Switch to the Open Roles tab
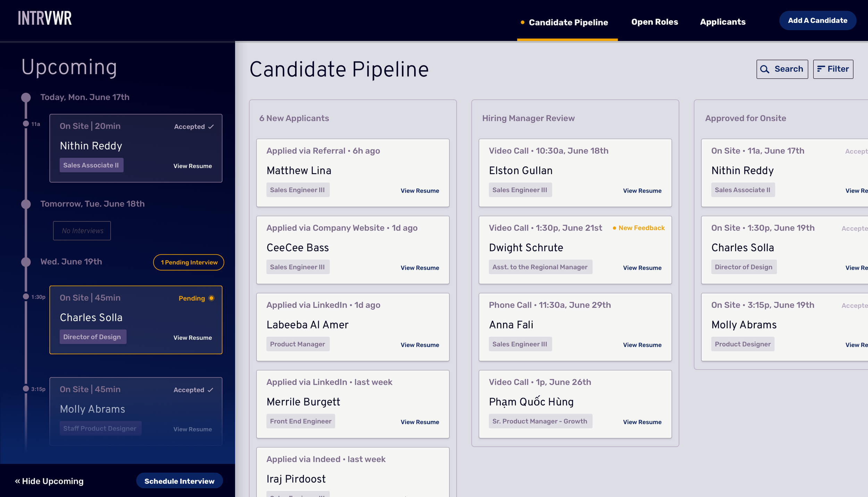 (654, 22)
